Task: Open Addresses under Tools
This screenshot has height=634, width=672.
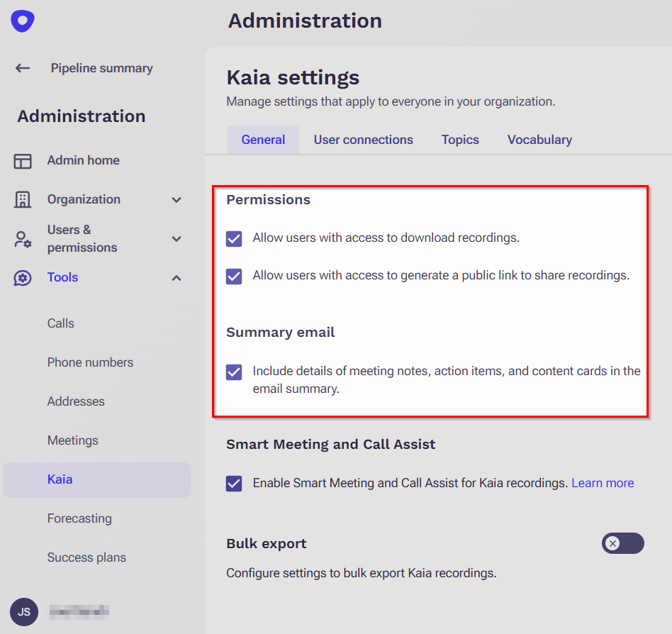Action: click(76, 401)
